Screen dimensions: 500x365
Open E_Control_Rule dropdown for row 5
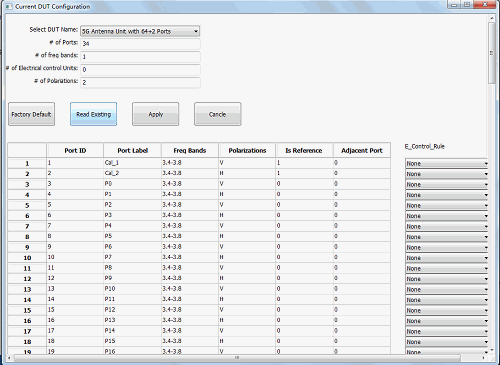(447, 205)
